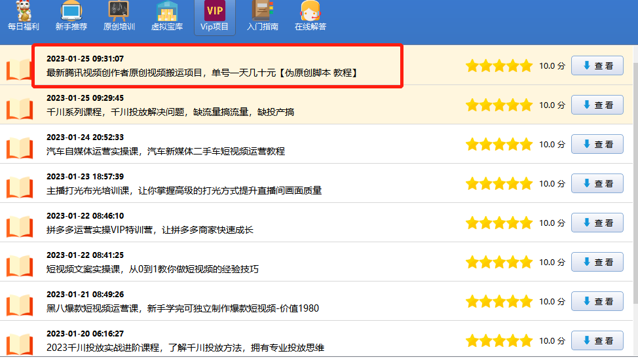Click star rating of 黑八爆款短视频 item
This screenshot has height=364, width=638.
(499, 301)
